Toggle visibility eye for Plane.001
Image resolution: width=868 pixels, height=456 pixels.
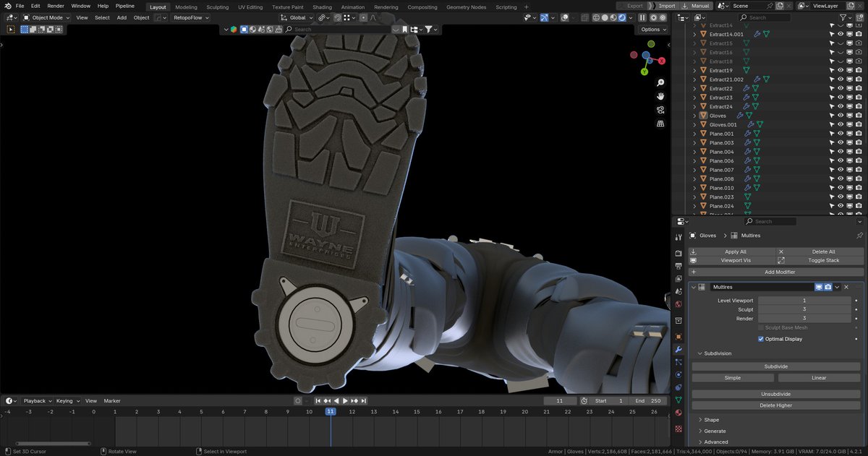[841, 134]
